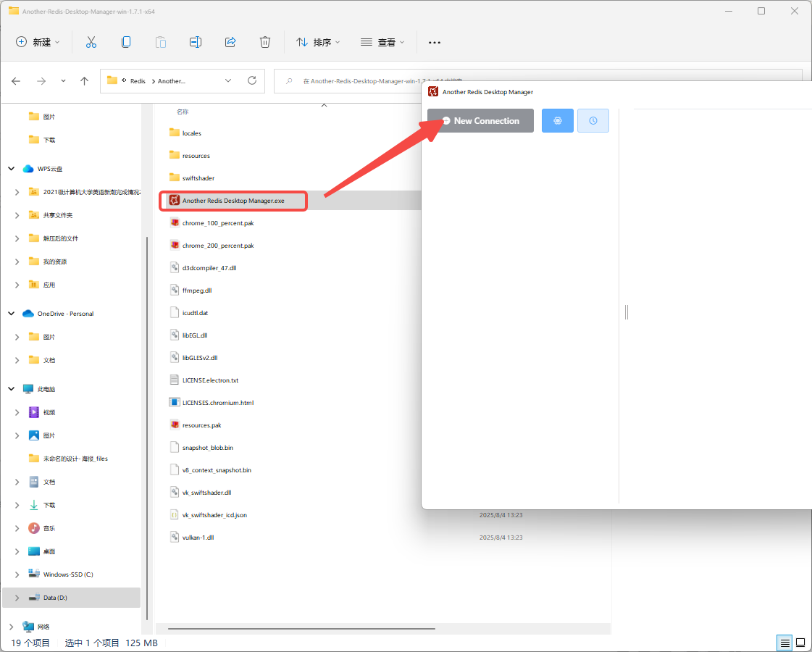This screenshot has width=812, height=652.
Task: Click the Rename icon in toolbar
Action: click(196, 43)
